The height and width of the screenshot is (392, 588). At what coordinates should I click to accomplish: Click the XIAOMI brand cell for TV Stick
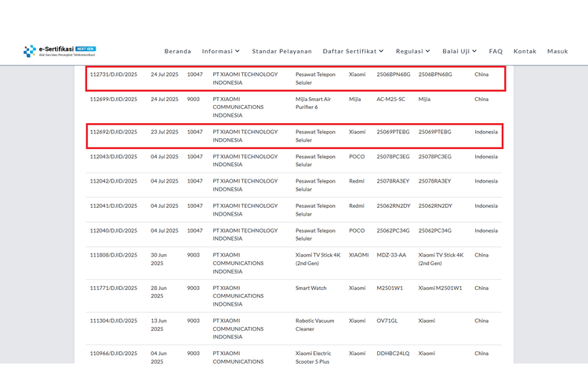pos(358,255)
